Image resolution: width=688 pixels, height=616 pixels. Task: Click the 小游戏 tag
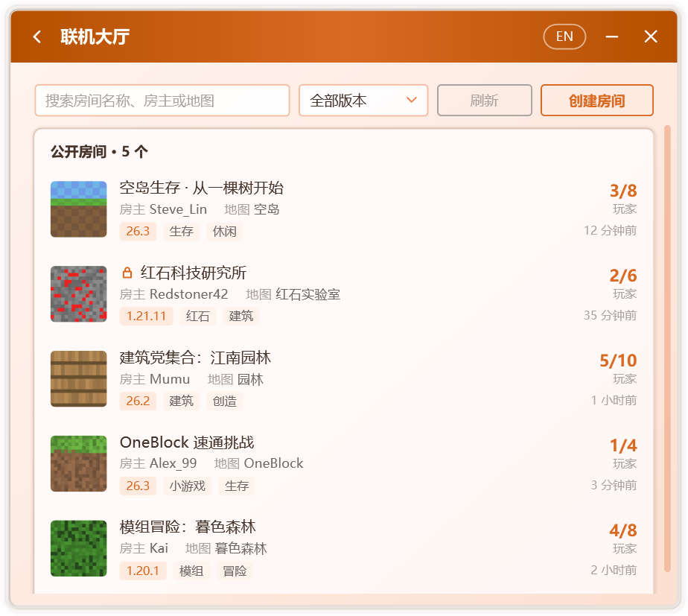[188, 486]
